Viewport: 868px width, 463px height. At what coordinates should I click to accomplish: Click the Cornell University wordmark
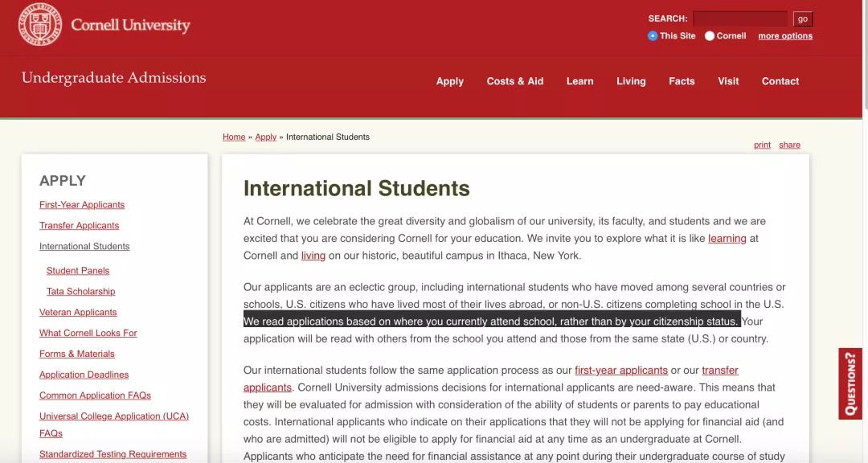coord(131,25)
